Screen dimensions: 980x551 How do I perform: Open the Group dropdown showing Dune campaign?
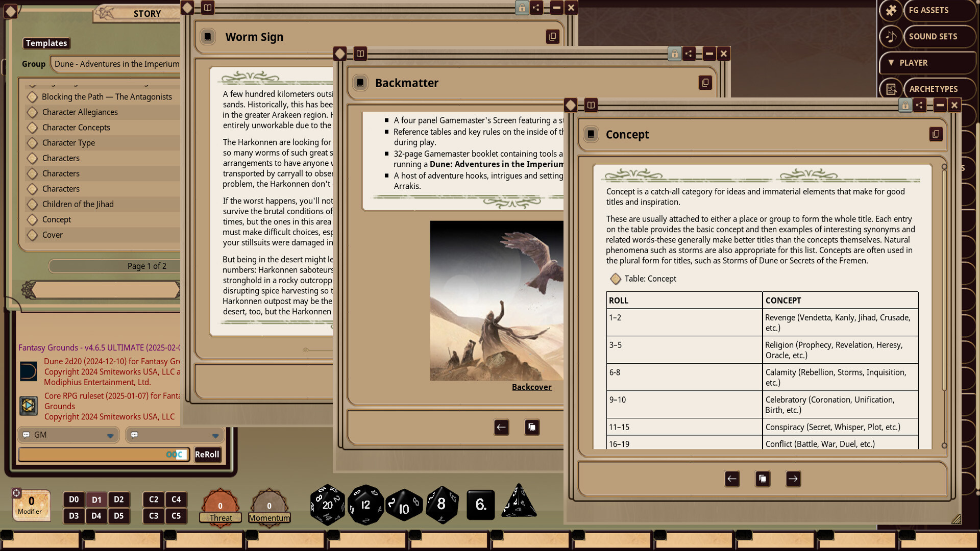pyautogui.click(x=116, y=64)
